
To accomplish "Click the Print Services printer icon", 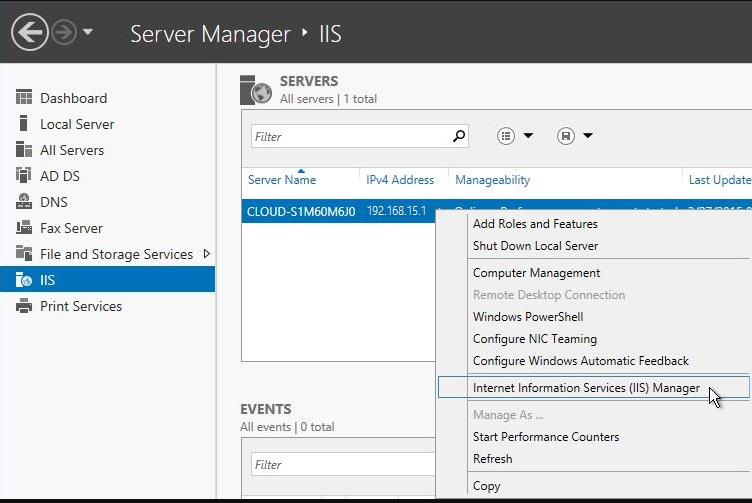I will tap(24, 305).
